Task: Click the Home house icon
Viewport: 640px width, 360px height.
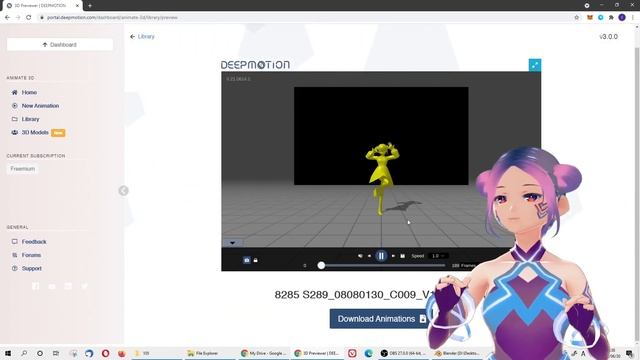Action: pyautogui.click(x=15, y=92)
